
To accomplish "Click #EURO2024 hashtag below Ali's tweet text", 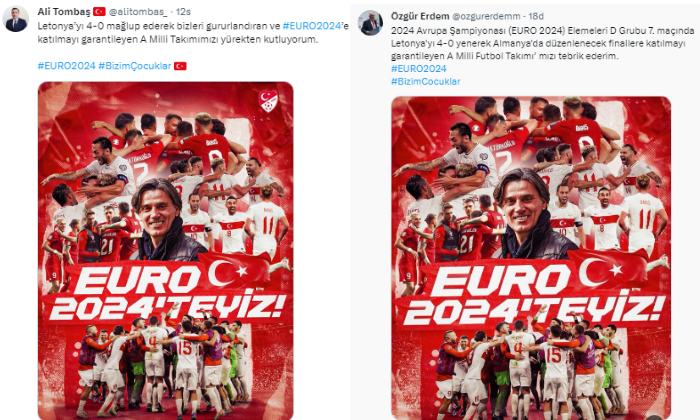I will pyautogui.click(x=67, y=66).
